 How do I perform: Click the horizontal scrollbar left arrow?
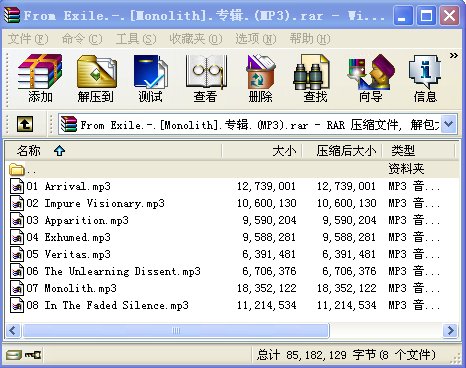[x=13, y=330]
